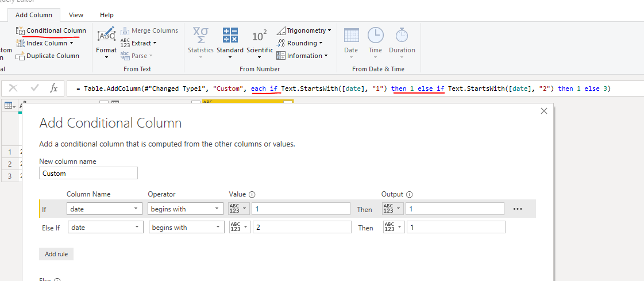Cancel formula edit with X icon

click(13, 88)
